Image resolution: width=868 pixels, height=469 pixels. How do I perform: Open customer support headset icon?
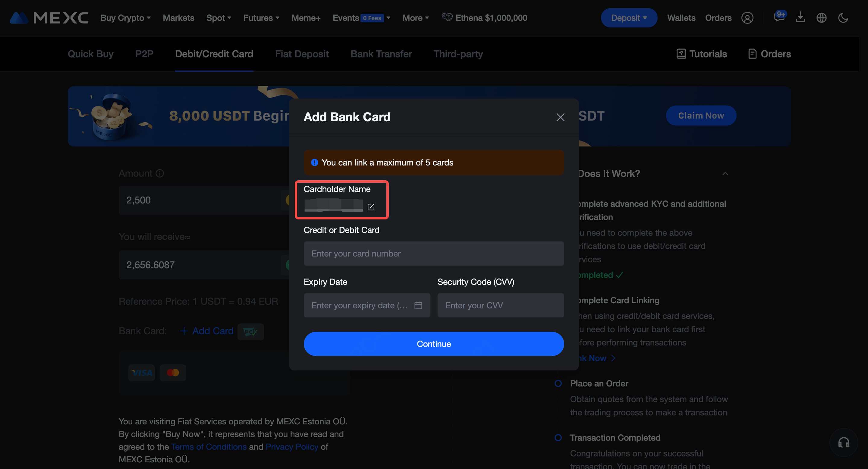click(844, 442)
